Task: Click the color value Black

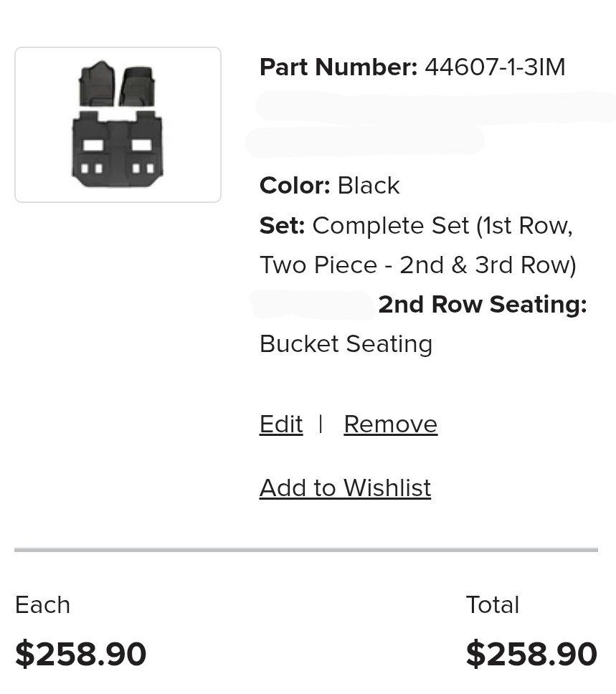Action: coord(369,186)
